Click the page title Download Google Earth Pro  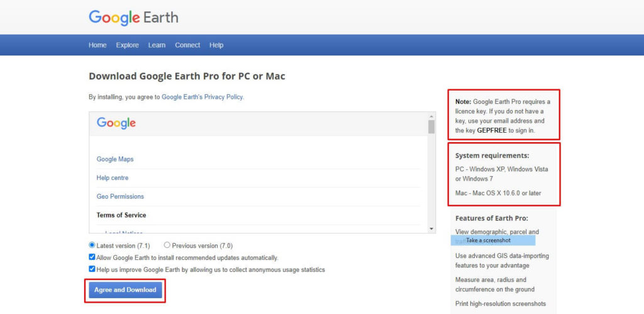[x=187, y=76]
